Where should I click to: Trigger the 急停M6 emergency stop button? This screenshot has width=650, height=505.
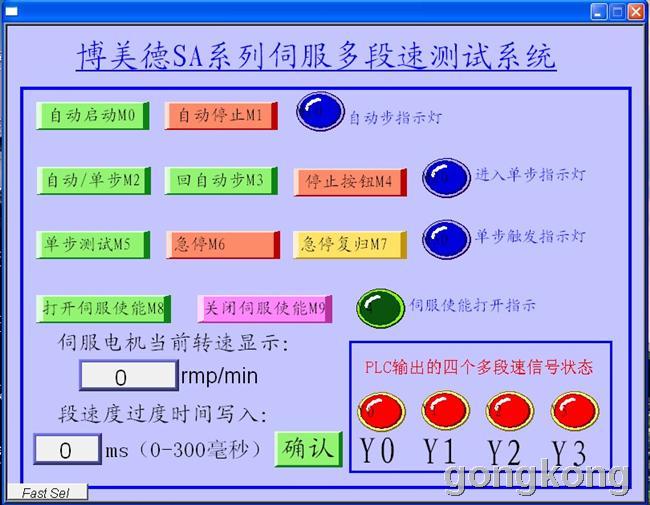click(x=223, y=245)
